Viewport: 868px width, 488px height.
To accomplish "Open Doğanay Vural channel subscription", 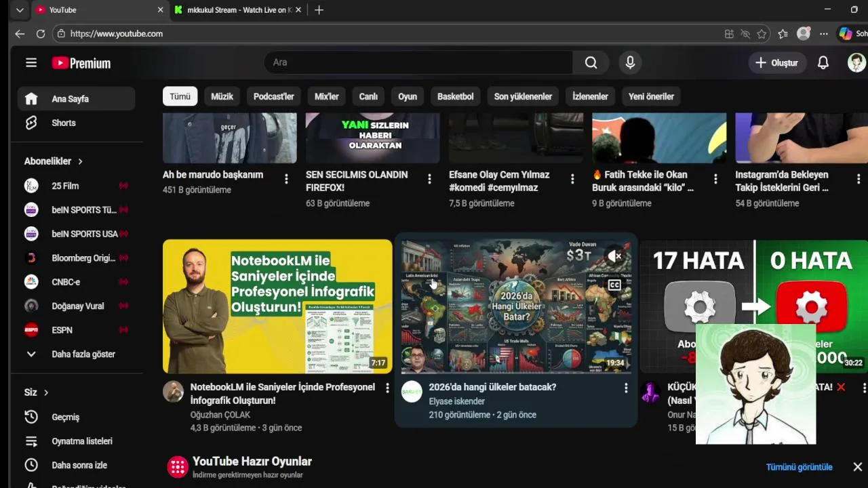I will [77, 306].
